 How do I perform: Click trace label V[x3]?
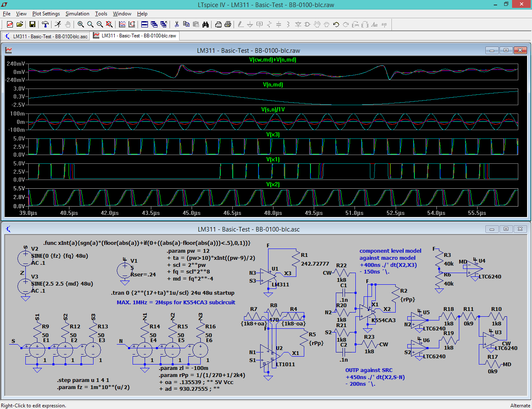273,135
